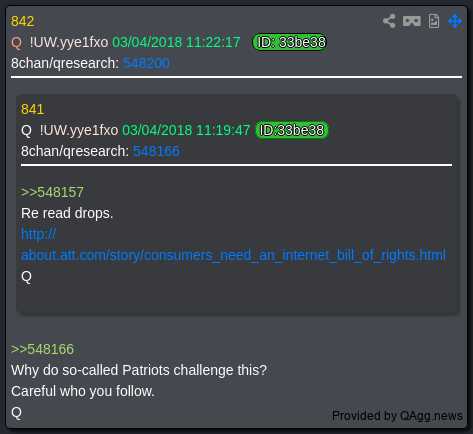This screenshot has width=473, height=434.
Task: Click the 03/04/2018 11:22:17 timestamp
Action: click(176, 42)
